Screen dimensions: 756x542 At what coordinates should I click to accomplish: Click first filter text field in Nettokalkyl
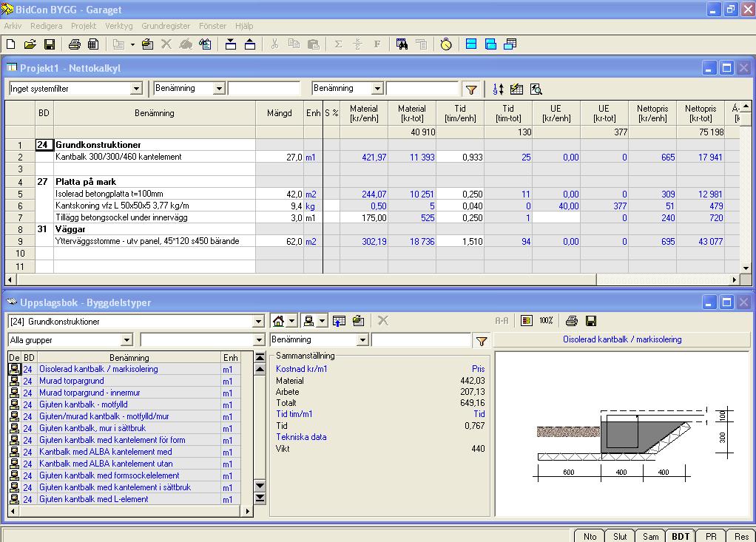[x=264, y=89]
